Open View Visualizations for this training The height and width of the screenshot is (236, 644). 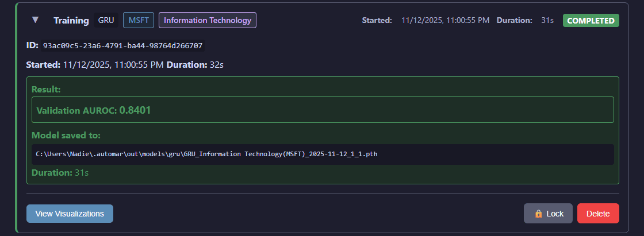pyautogui.click(x=70, y=214)
